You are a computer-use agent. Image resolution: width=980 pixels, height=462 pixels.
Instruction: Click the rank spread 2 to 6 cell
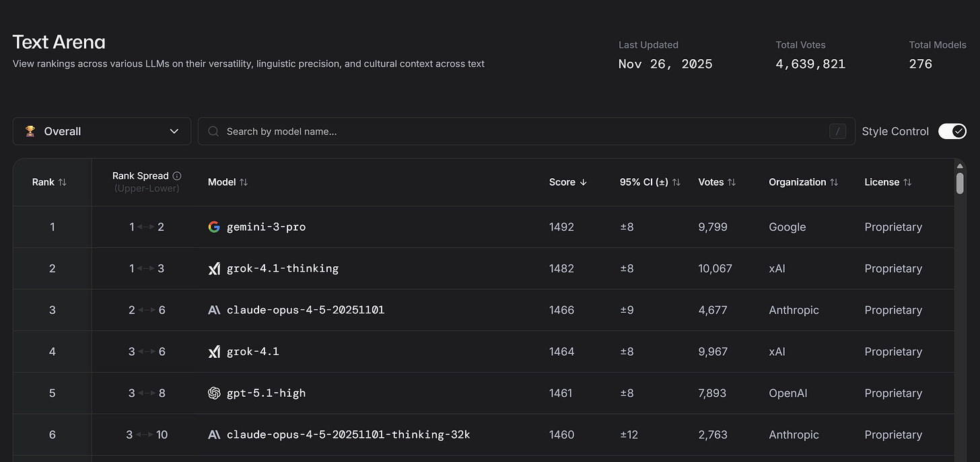[x=147, y=310]
